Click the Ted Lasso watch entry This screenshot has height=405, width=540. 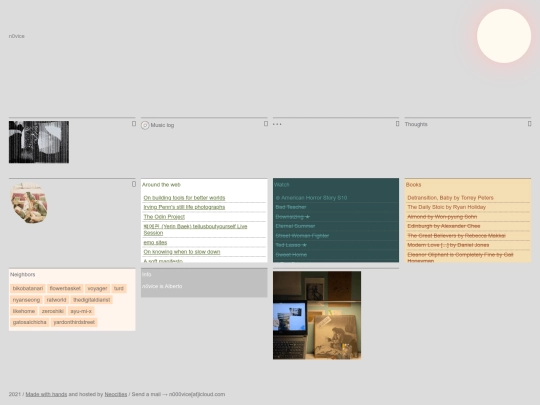[291, 245]
